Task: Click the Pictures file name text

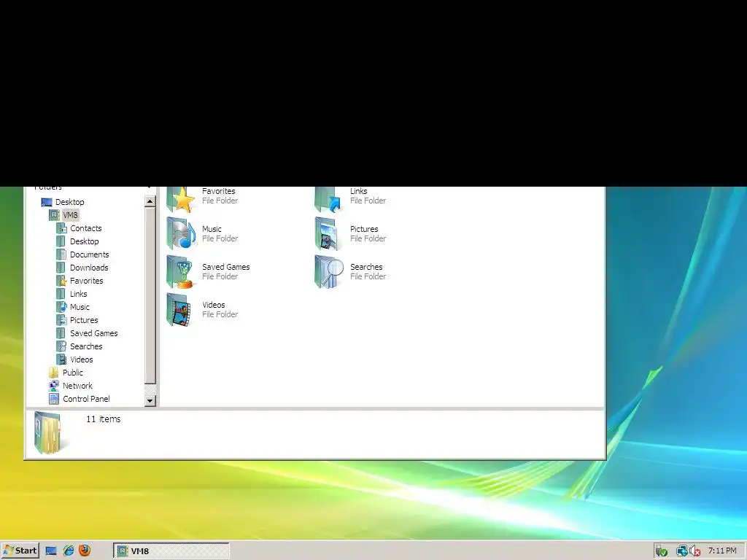Action: pos(364,229)
